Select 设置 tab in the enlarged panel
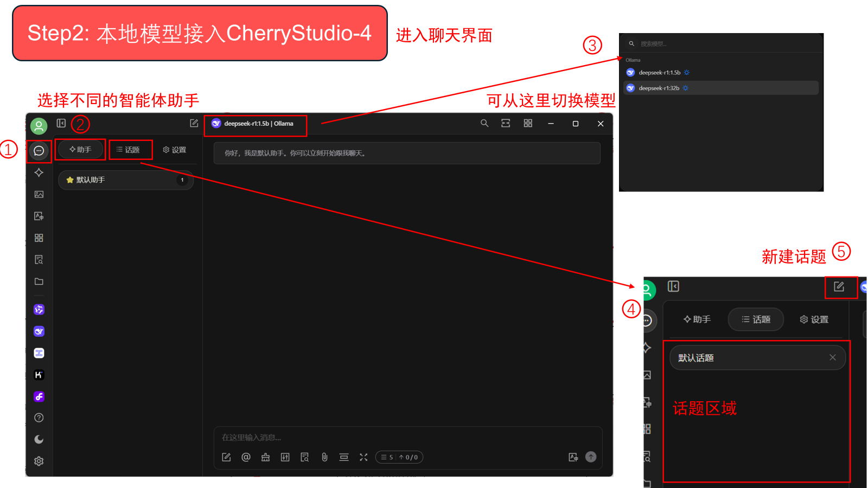Image resolution: width=868 pixels, height=488 pixels. click(814, 319)
